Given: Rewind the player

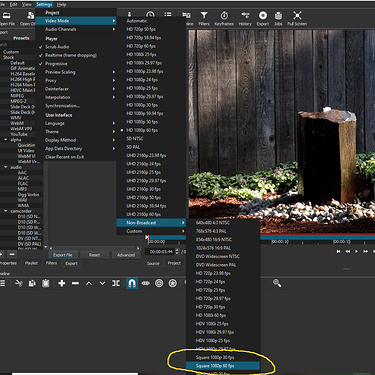Looking at the screenshot, I should (x=348, y=251).
